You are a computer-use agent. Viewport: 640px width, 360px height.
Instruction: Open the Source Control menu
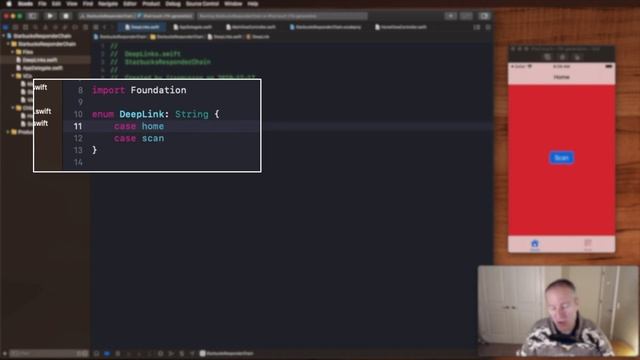202,4
